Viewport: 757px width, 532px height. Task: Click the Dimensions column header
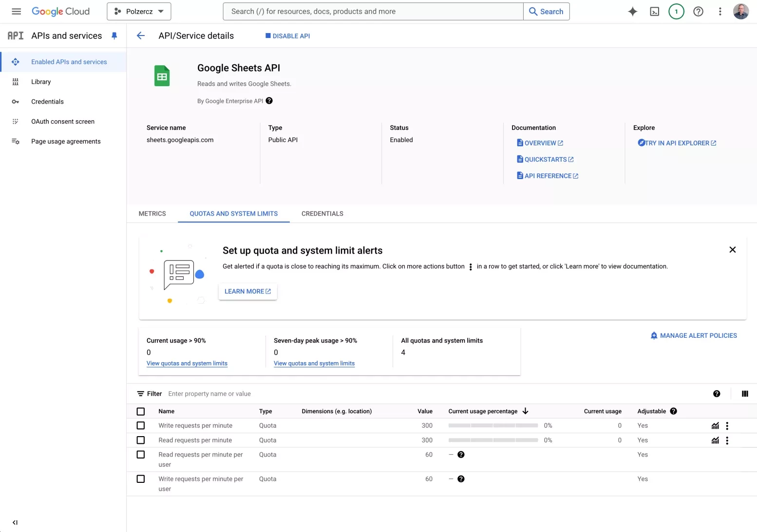coord(337,411)
